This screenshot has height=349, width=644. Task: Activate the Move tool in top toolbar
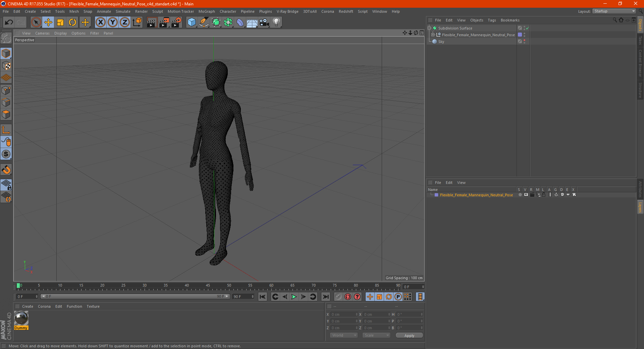point(48,22)
